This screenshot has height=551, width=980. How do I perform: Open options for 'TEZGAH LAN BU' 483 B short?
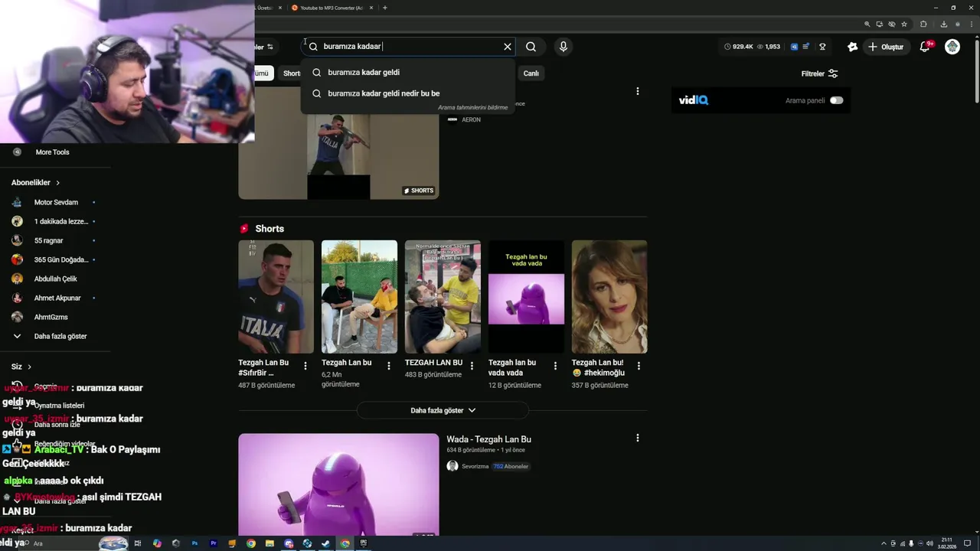pos(472,366)
